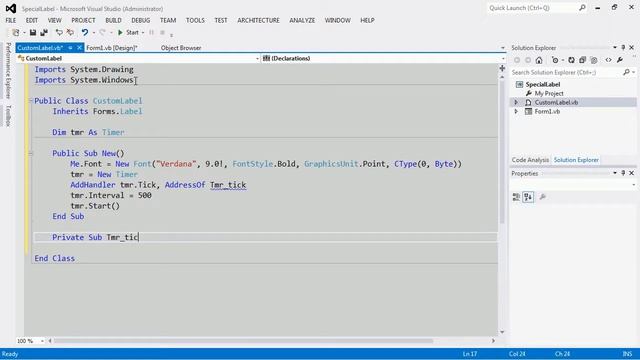Viewport: 640px width, 360px height.
Task: Toggle Alphabetical sort in Properties panel
Action: click(528, 197)
